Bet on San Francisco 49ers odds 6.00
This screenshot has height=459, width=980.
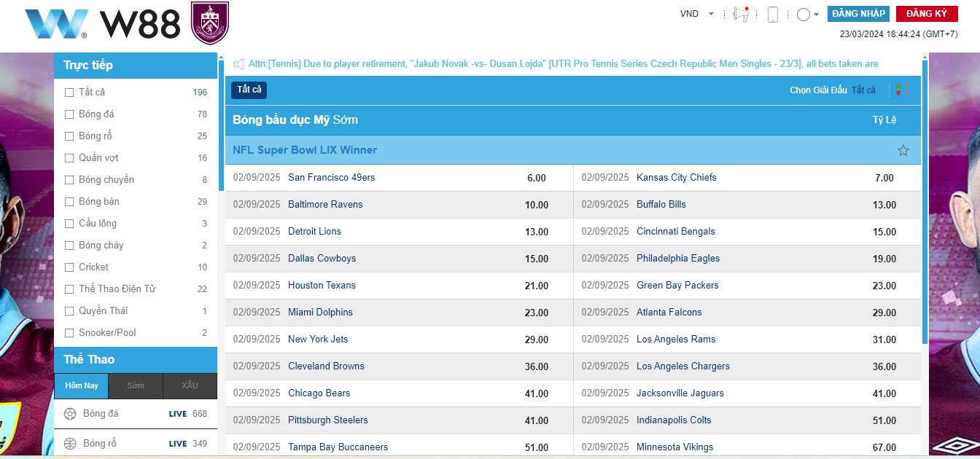coord(537,178)
